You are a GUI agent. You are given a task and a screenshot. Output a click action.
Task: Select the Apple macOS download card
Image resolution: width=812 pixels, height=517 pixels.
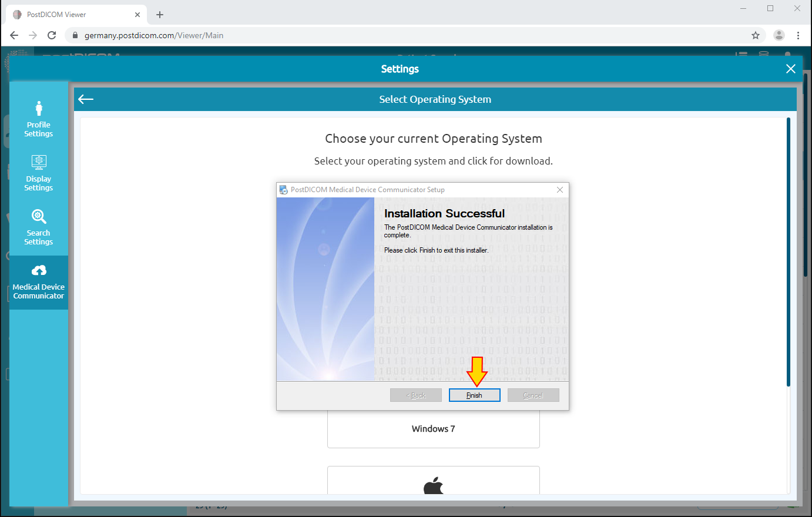click(x=434, y=481)
